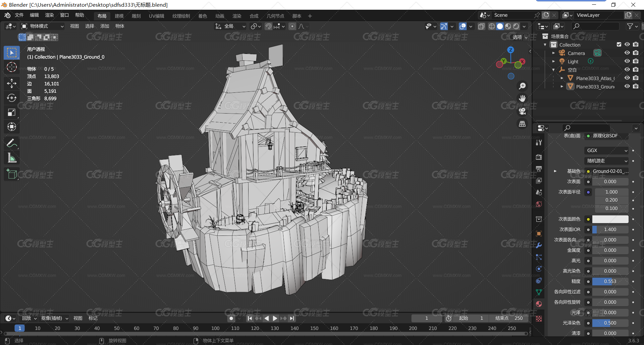Open the Object properties tab
The width and height of the screenshot is (644, 345).
click(x=539, y=233)
